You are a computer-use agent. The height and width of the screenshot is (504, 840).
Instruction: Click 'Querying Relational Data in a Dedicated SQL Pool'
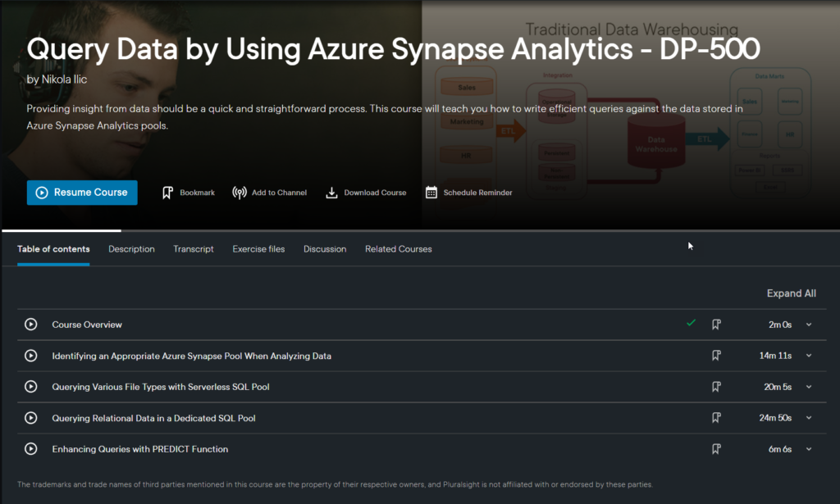click(x=153, y=419)
